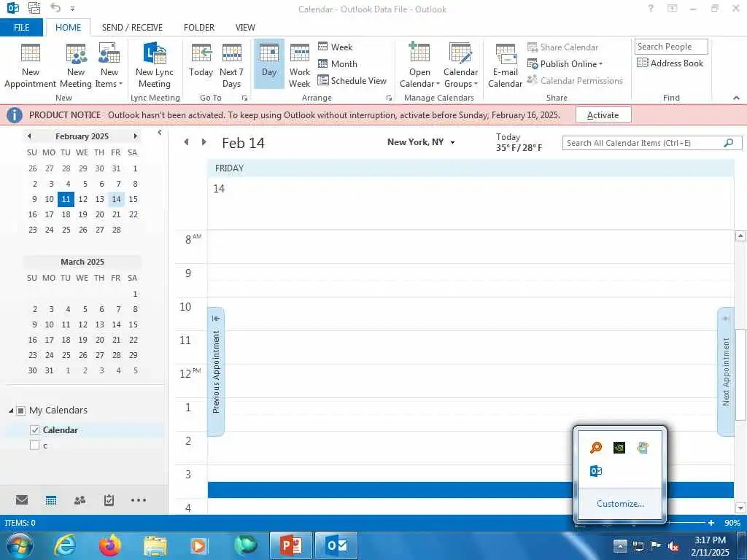Open the Open Calendar dropdown
The width and height of the screenshot is (747, 560).
point(419,65)
